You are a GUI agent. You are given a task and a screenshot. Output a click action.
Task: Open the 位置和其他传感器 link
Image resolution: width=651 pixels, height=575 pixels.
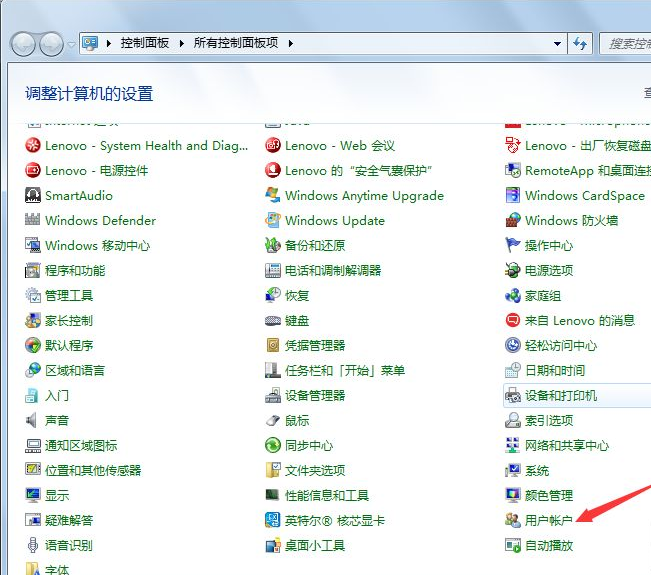coord(93,470)
